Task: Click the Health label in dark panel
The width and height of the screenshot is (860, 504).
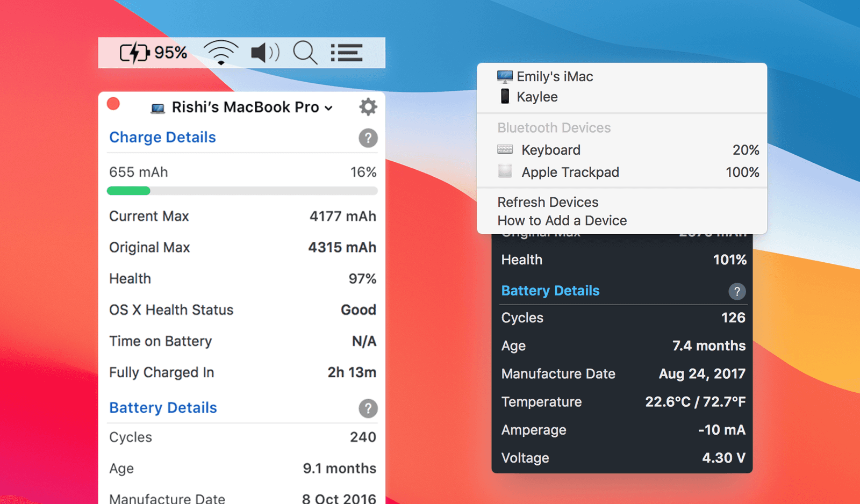Action: tap(522, 260)
